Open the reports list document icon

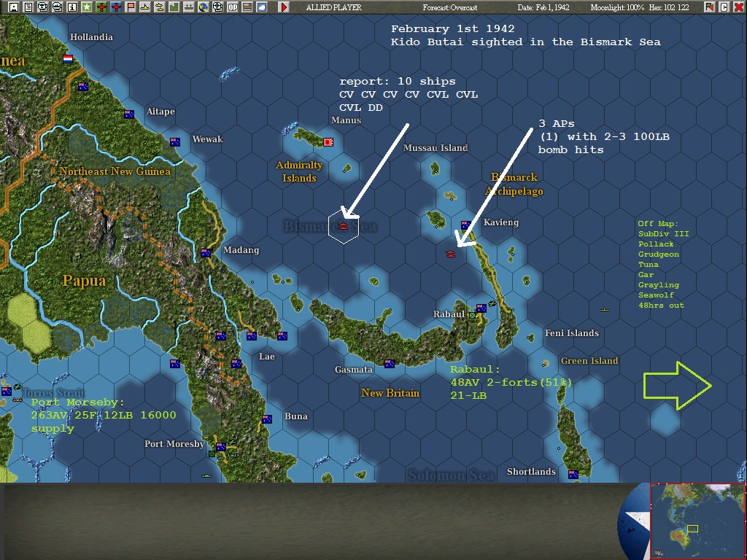click(x=28, y=7)
